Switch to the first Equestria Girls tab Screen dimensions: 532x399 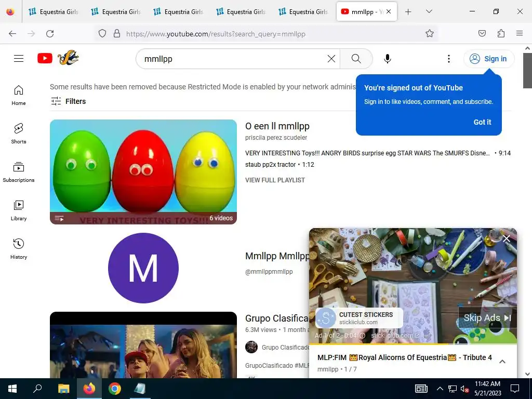coord(54,11)
